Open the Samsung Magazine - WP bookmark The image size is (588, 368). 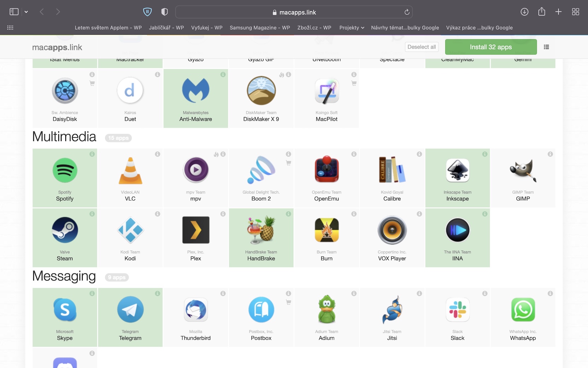260,28
